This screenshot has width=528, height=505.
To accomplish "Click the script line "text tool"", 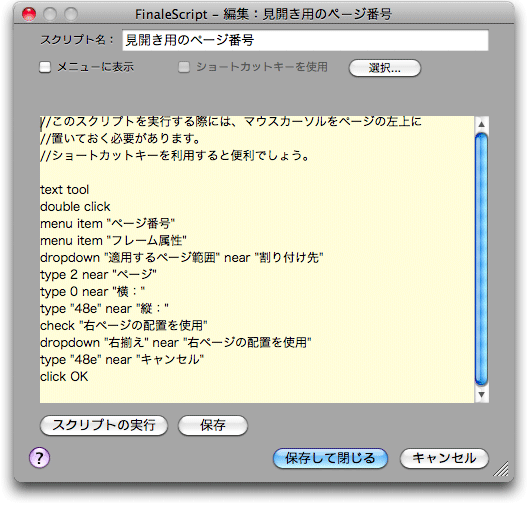I will point(64,190).
